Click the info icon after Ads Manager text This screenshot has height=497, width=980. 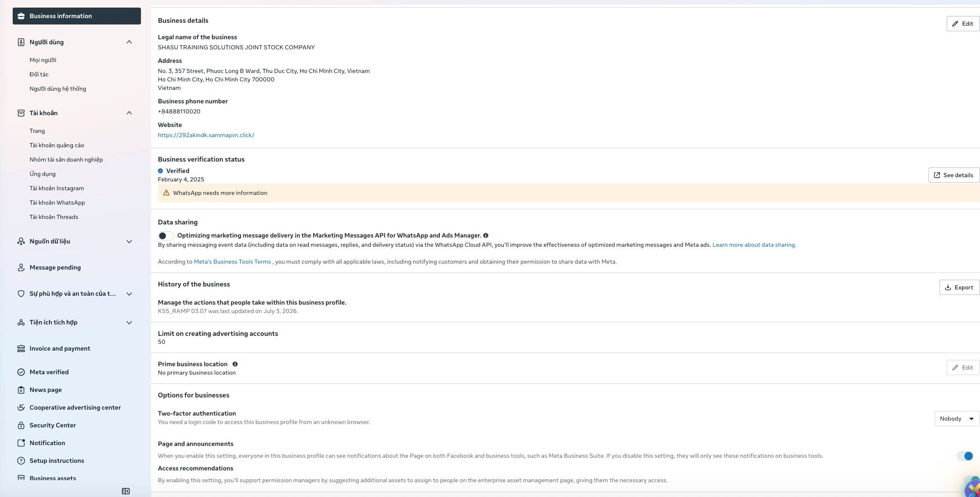486,235
